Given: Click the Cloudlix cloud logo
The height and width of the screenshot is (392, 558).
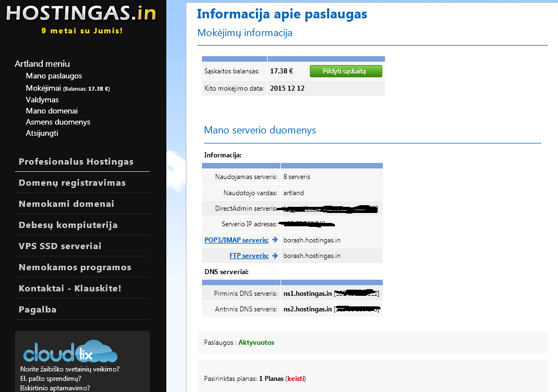Looking at the screenshot, I should (70, 351).
